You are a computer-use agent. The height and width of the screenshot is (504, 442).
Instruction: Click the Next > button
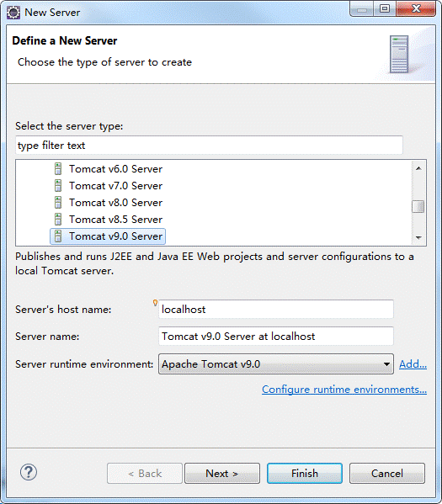(x=222, y=473)
